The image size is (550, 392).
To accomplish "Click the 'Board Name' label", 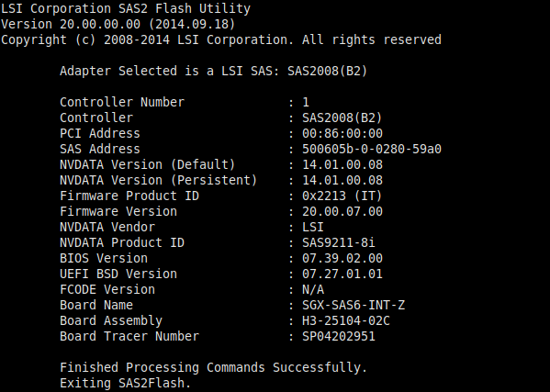I will [x=96, y=305].
